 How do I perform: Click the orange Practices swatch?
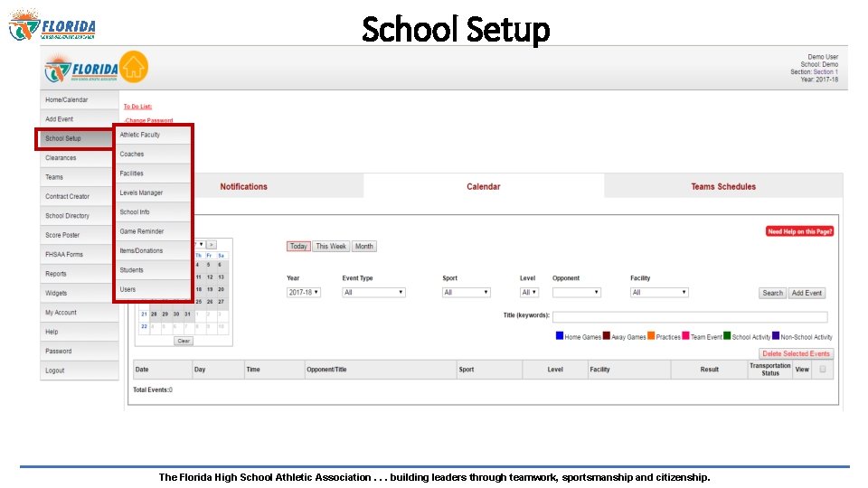tap(651, 336)
